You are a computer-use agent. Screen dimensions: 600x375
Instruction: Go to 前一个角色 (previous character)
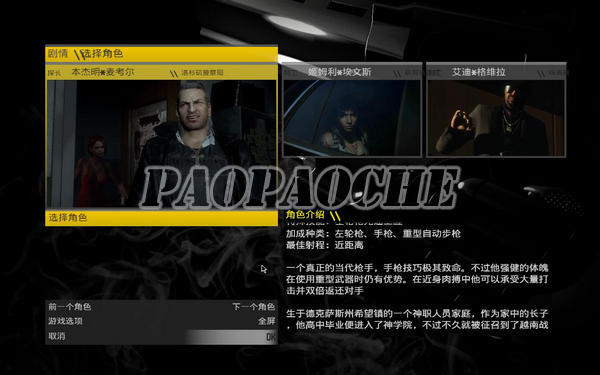[x=70, y=307]
